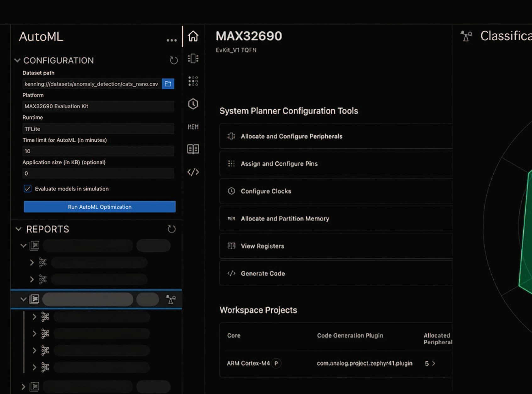
Task: Collapse the highlighted report row
Action: point(23,299)
